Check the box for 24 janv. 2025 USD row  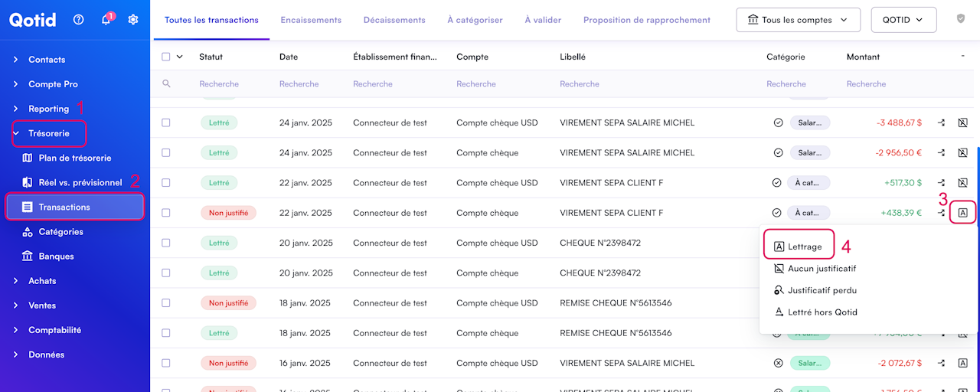point(166,122)
